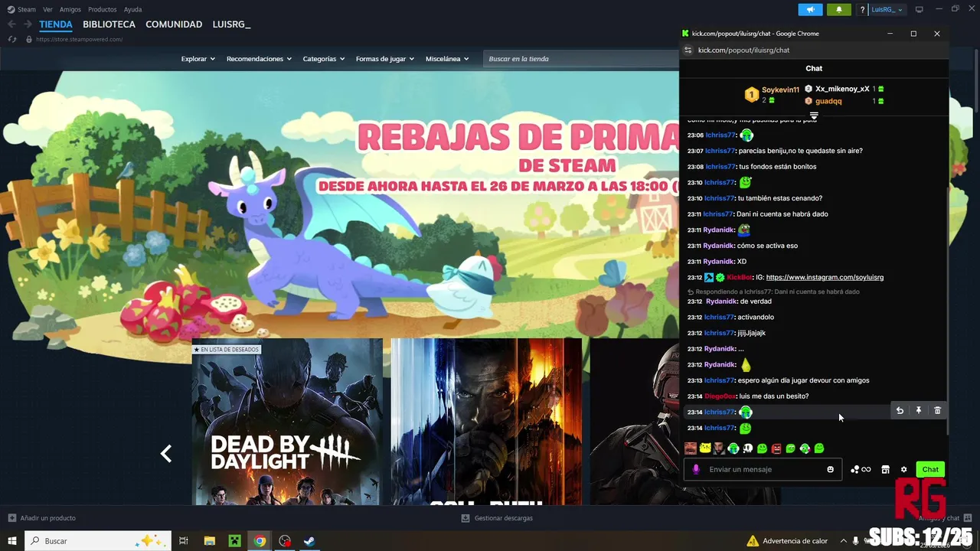Click the Windows taskbar Buscar search box
Screen dimensions: 980x551
100,541
